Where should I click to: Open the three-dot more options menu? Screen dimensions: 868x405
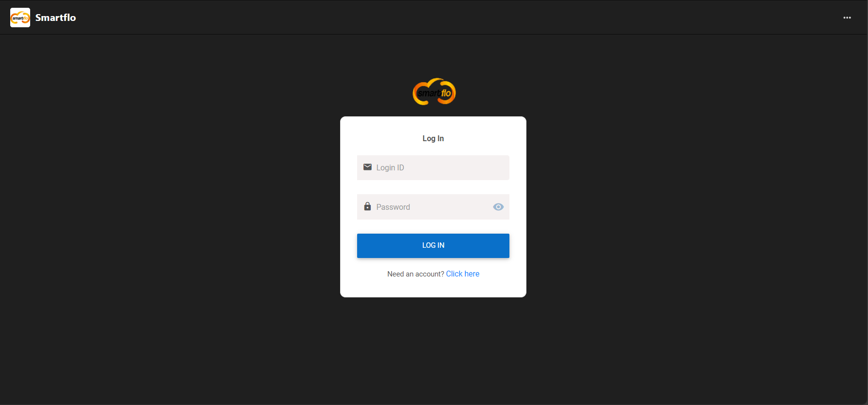[847, 18]
